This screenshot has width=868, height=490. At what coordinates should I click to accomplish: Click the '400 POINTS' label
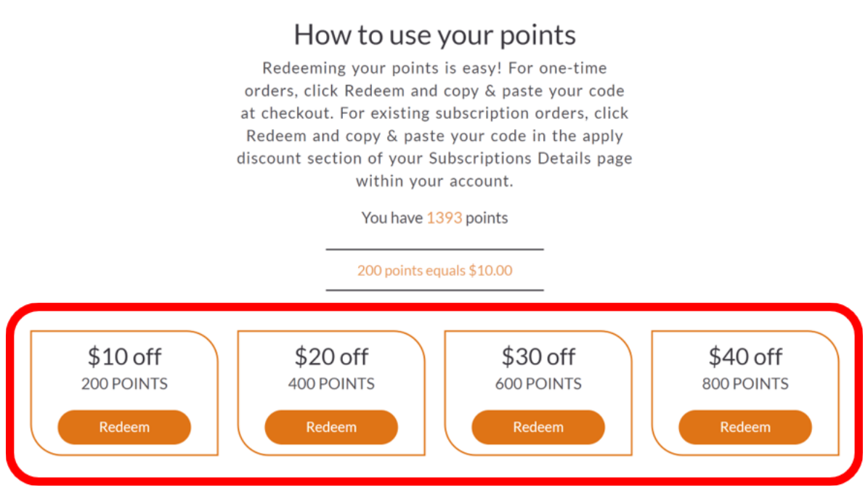point(332,384)
